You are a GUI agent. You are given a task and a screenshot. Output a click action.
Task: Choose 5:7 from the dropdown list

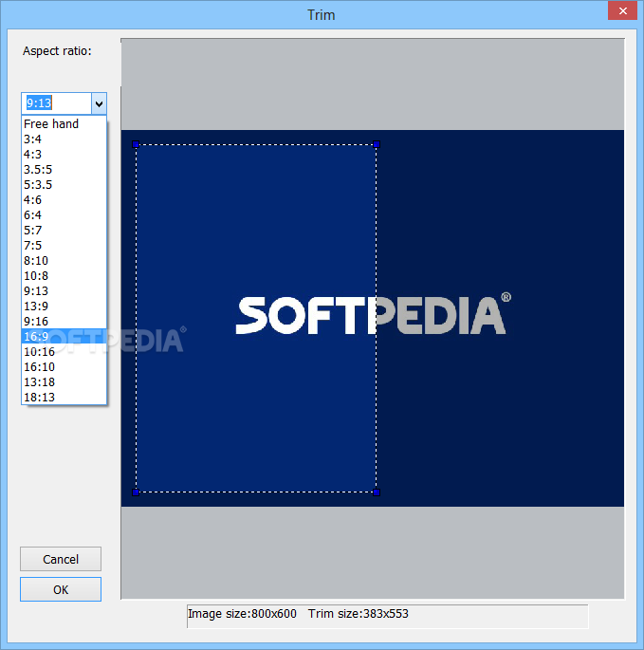click(x=64, y=230)
